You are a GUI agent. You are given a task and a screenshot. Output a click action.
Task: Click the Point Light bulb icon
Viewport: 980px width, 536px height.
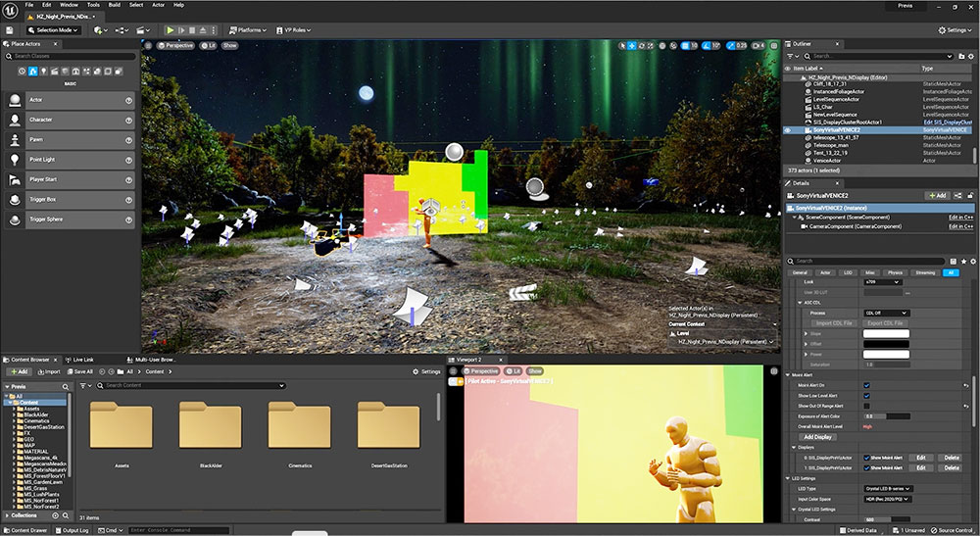click(x=15, y=160)
